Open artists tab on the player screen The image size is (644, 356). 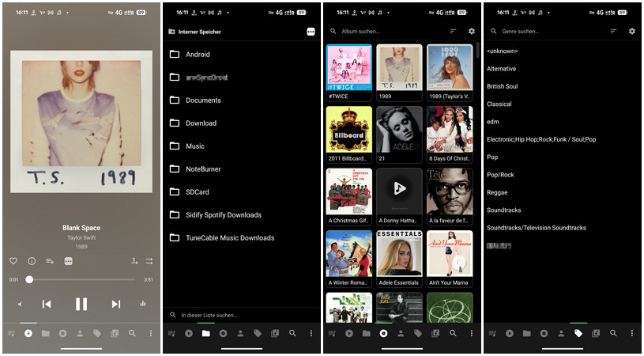click(80, 333)
